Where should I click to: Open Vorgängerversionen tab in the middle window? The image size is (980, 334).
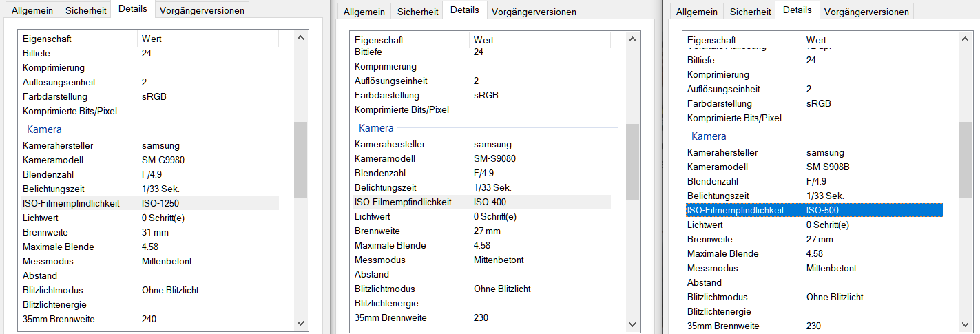click(x=534, y=11)
